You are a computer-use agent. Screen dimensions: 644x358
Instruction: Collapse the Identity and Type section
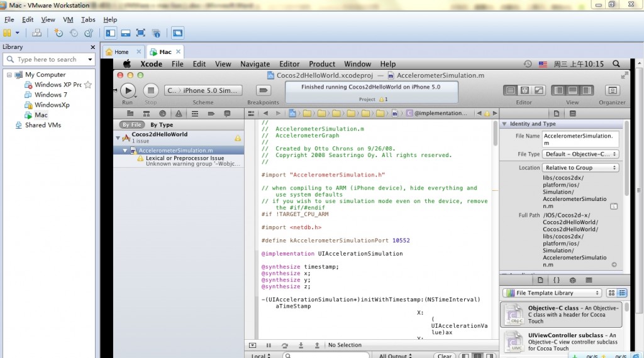[x=504, y=124]
